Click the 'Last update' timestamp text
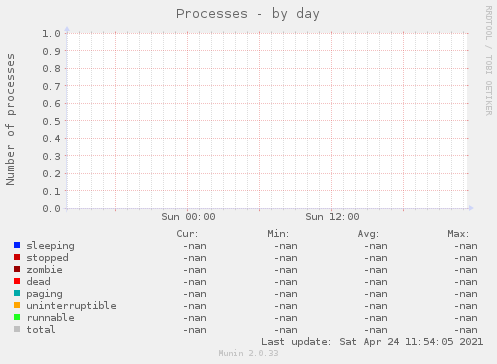The image size is (497, 364). tap(372, 342)
